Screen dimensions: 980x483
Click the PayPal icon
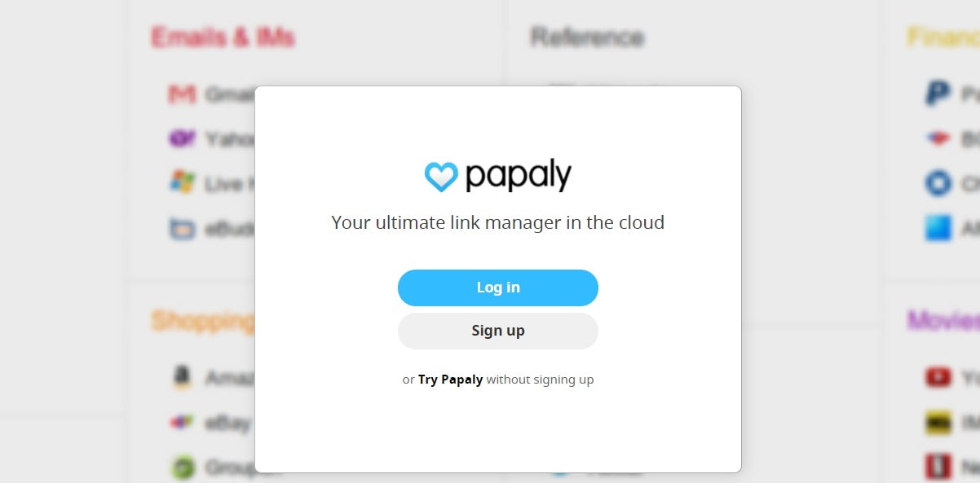938,93
